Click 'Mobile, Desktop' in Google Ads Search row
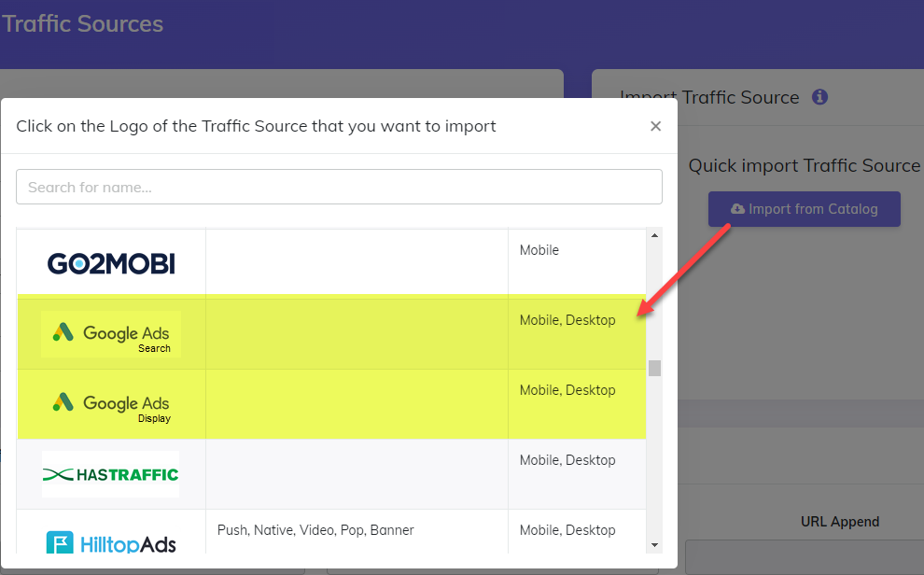The image size is (924, 575). tap(567, 320)
